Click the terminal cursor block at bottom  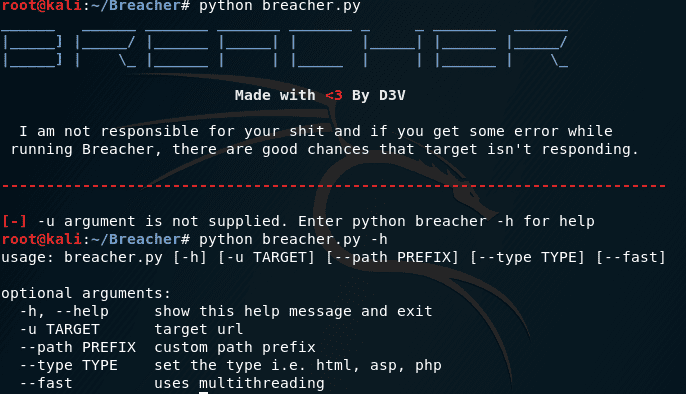[203, 393]
